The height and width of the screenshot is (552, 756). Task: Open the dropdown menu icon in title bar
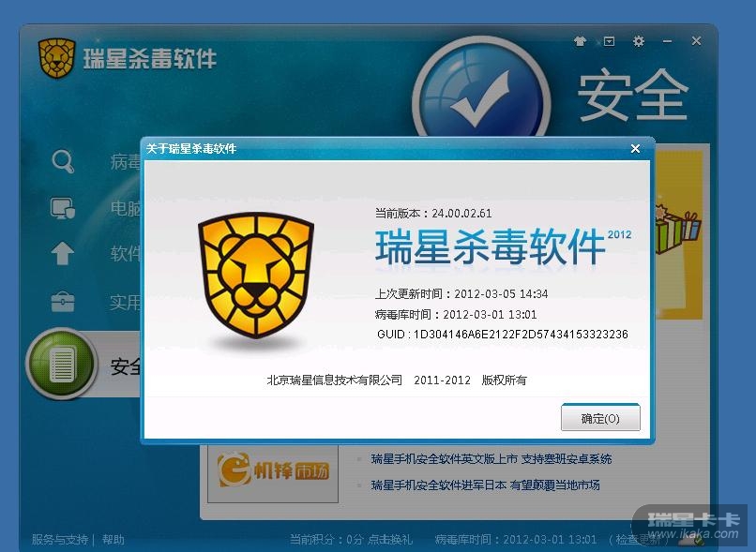(x=609, y=41)
